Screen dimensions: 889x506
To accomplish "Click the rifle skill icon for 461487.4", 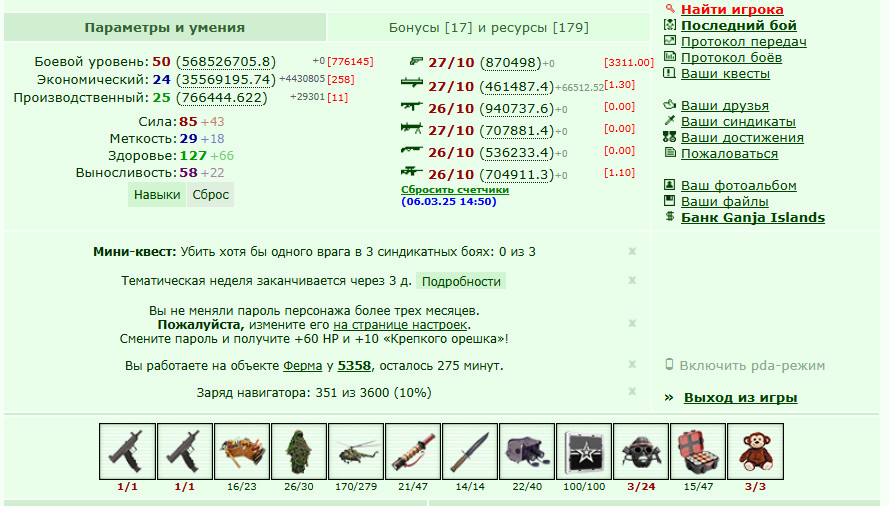I will click(x=412, y=83).
